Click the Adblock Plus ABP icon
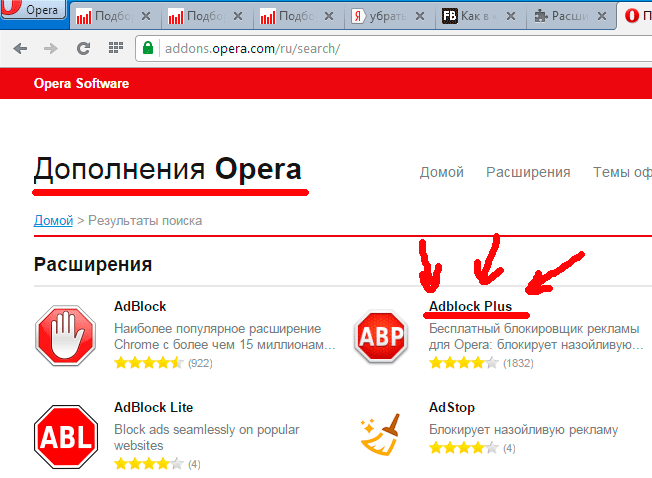Viewport: 652px width, 478px height. 381,336
